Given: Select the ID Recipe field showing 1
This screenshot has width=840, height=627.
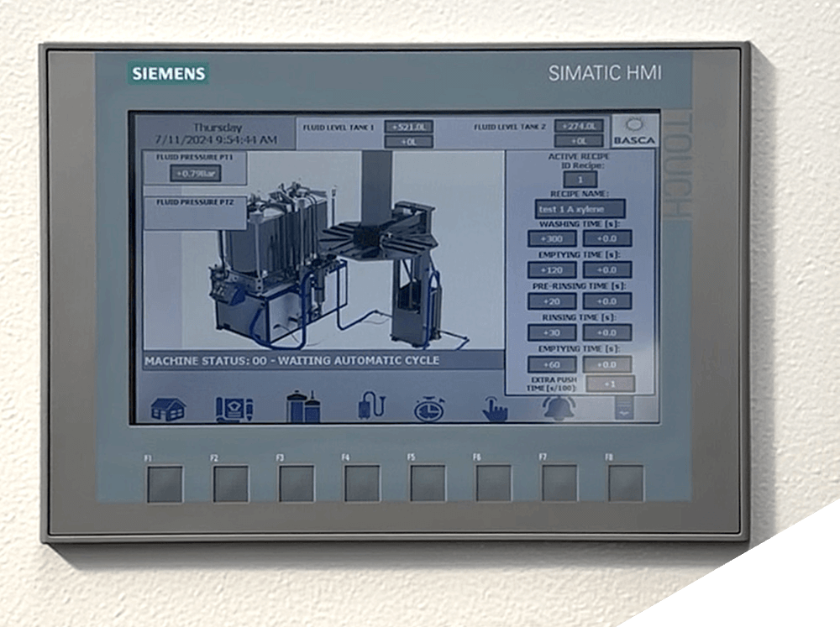Looking at the screenshot, I should point(580,180).
